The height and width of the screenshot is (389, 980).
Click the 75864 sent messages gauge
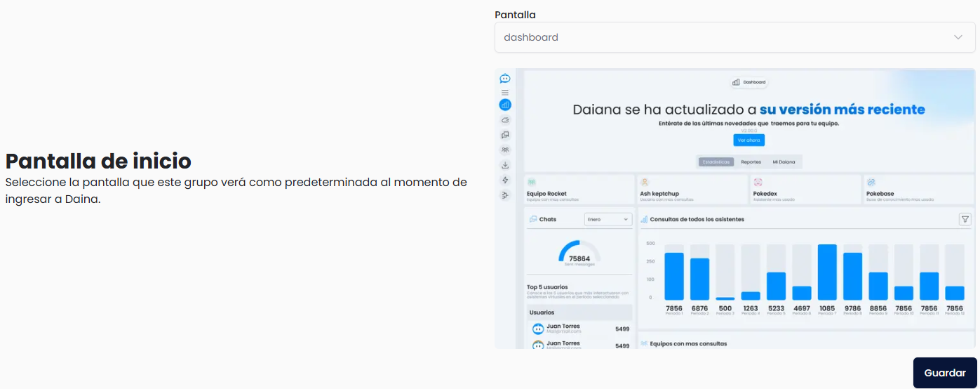pyautogui.click(x=579, y=253)
